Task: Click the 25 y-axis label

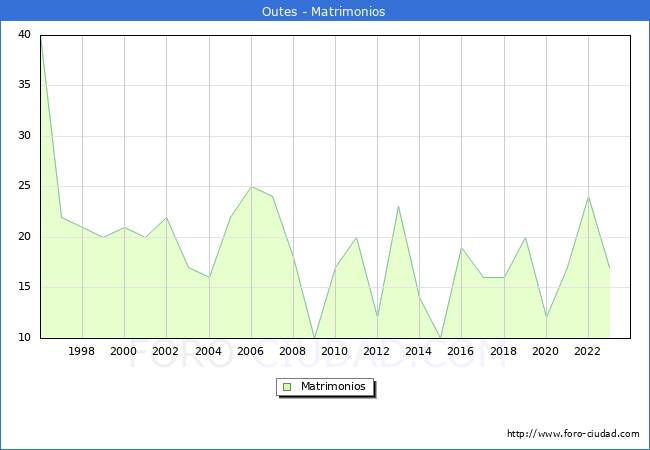Action: click(24, 186)
